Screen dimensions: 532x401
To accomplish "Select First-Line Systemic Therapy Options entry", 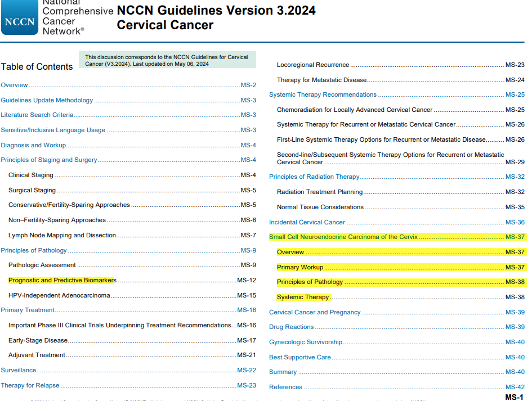I will 401,139.
